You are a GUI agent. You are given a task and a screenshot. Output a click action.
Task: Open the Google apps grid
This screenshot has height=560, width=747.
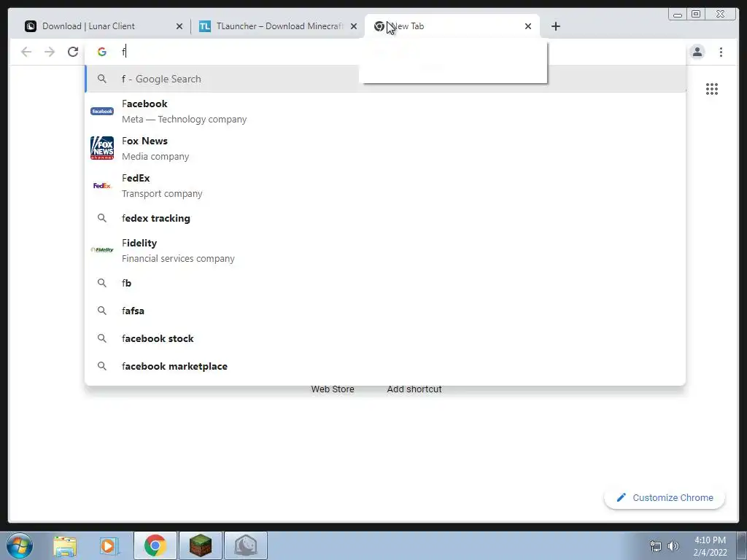pos(712,89)
